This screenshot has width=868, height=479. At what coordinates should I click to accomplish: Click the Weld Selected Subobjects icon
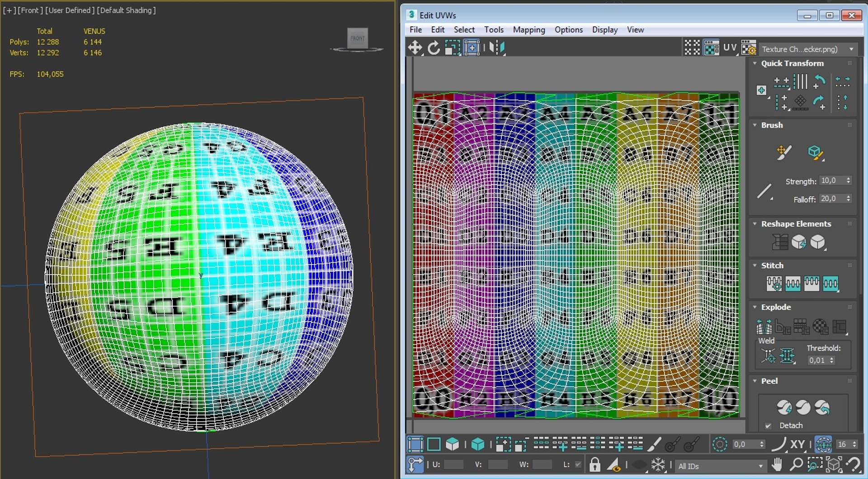coord(787,356)
